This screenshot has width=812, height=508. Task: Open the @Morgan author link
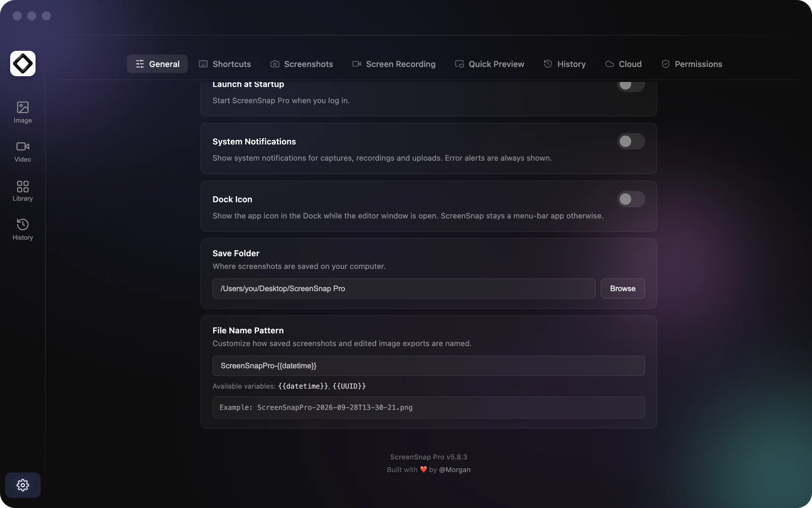(455, 470)
